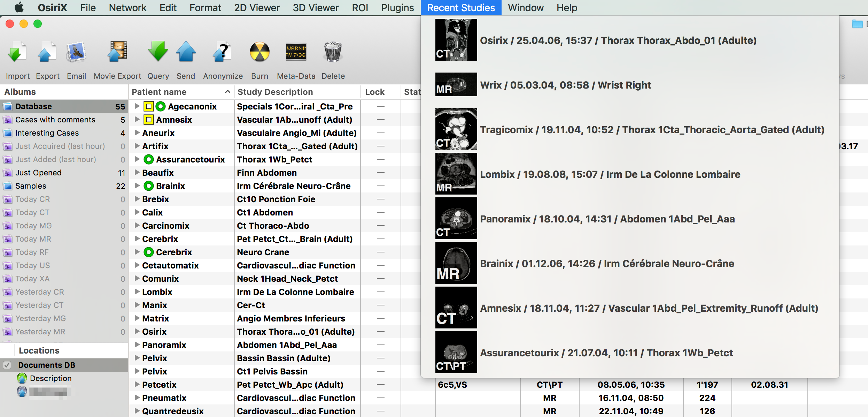This screenshot has width=868, height=417.
Task: Click Assurancetourix green circle icon
Action: (149, 159)
